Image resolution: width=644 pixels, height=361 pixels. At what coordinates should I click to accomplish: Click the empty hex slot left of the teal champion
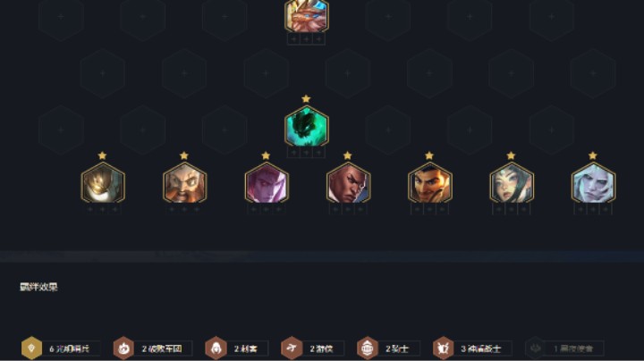coord(225,130)
